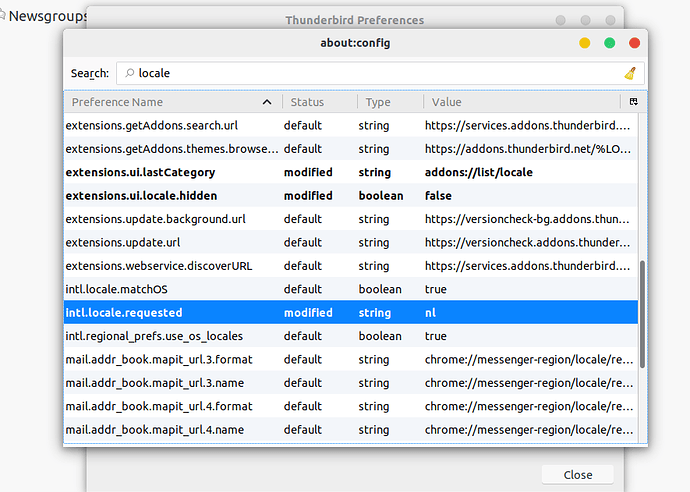The width and height of the screenshot is (690, 492).
Task: Click the "true" value of intl.regional_prefs.use_os_locales
Action: [x=435, y=336]
